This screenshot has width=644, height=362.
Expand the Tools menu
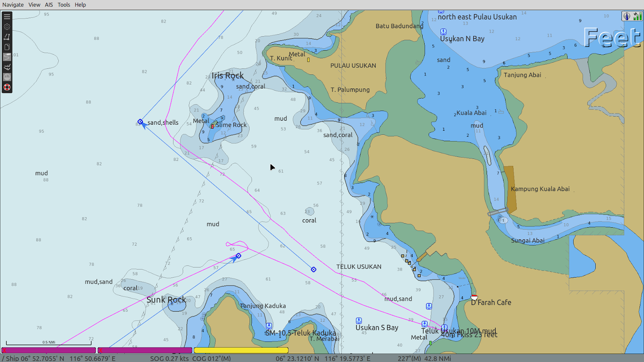click(x=64, y=5)
